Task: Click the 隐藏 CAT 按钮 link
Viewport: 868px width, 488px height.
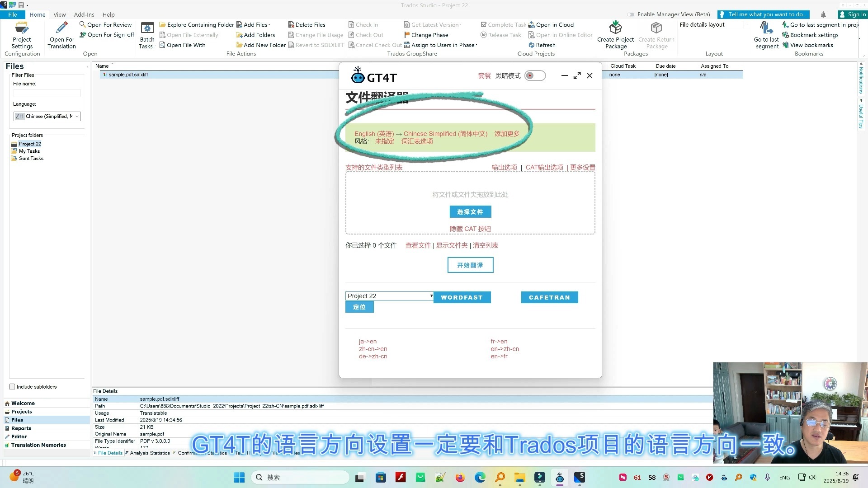Action: (470, 229)
